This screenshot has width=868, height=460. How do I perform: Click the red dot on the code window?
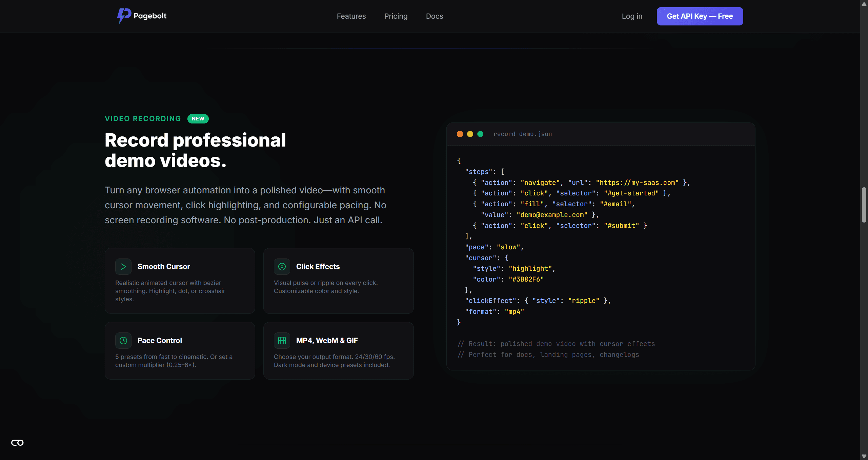coord(460,134)
